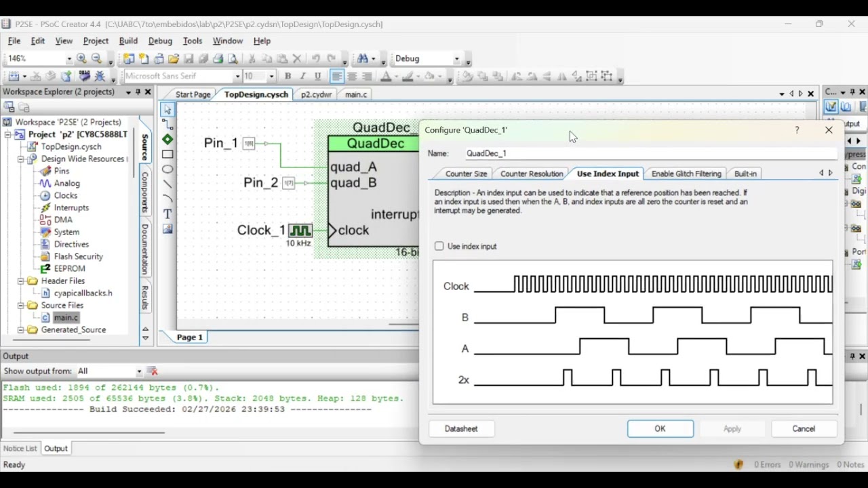
Task: Open the Microsoft Sans Serif font dropdown
Action: point(237,76)
